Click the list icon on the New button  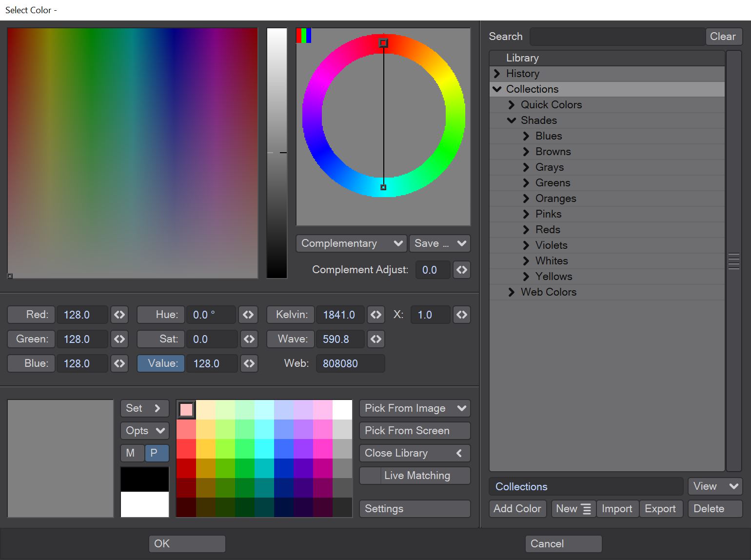585,508
